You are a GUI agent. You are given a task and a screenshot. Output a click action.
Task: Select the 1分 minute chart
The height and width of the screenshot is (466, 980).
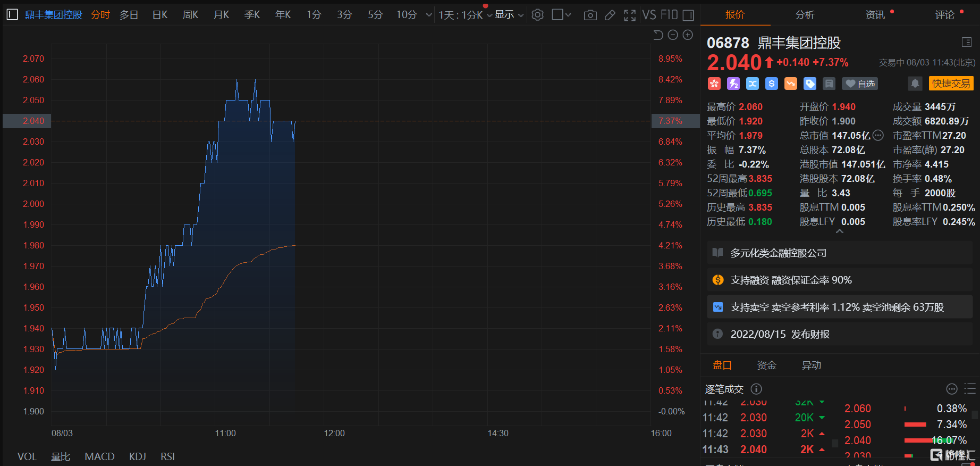coord(314,15)
